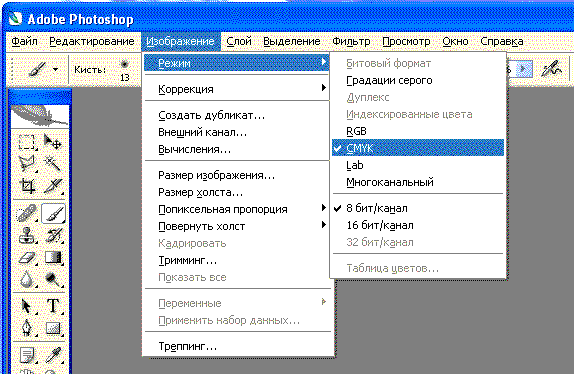Click the Photoshop icon in title bar
Image resolution: width=574 pixels, height=374 pixels.
point(15,18)
